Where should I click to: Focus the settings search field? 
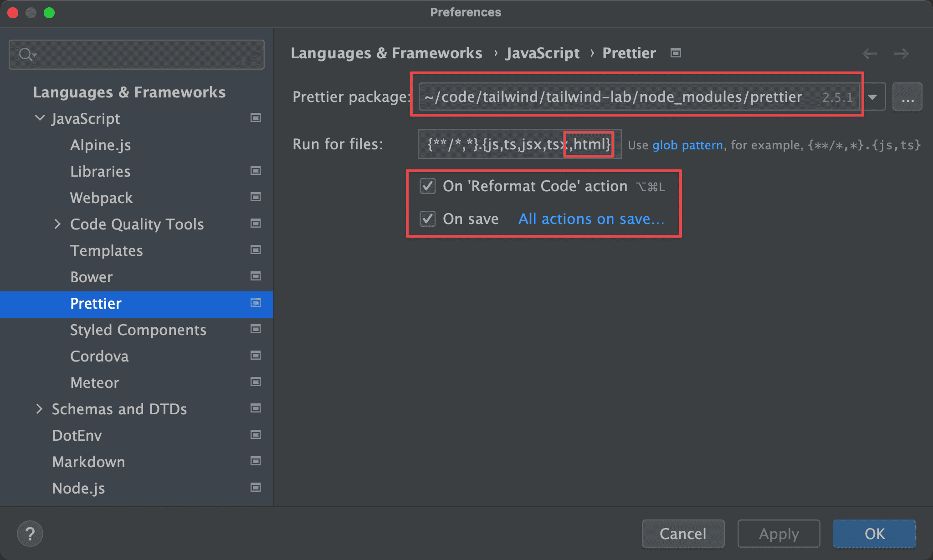click(137, 55)
